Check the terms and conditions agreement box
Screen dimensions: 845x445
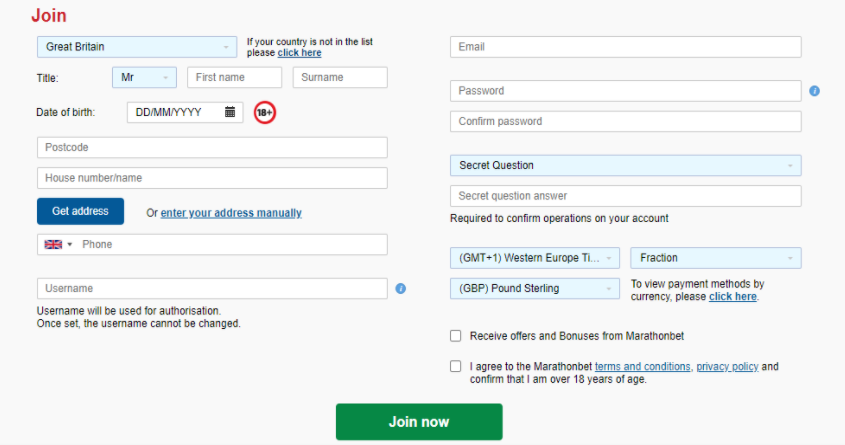point(456,367)
